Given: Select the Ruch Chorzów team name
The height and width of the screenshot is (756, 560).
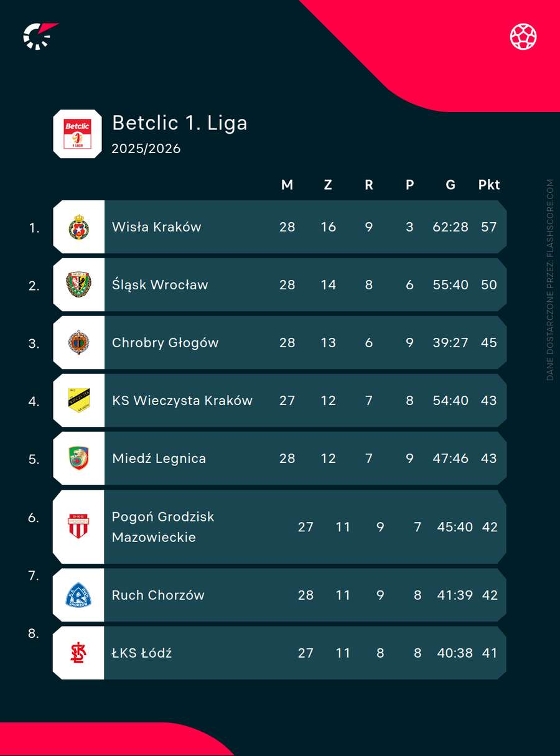Looking at the screenshot, I should [158, 595].
